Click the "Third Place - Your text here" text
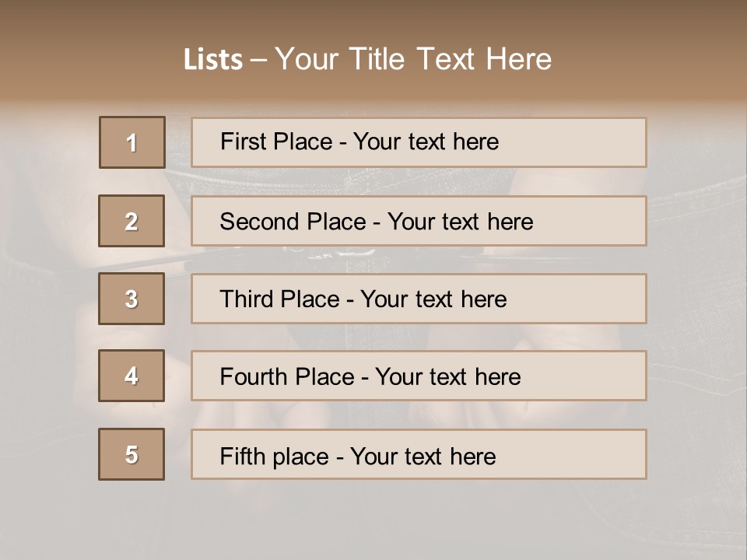Image resolution: width=747 pixels, height=560 pixels. coord(363,299)
